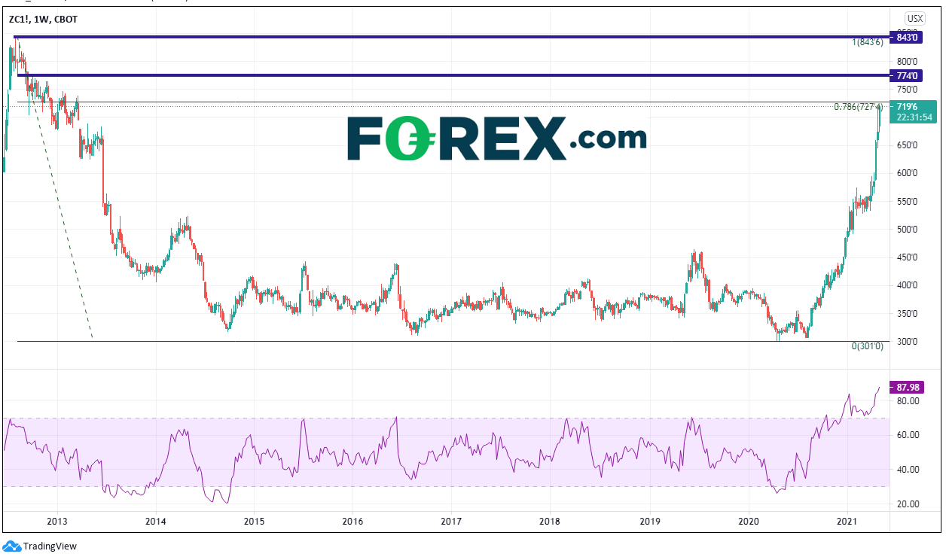The image size is (946, 560).
Task: Select the 0(301'0) Fibonacci baseline label
Action: pos(868,347)
